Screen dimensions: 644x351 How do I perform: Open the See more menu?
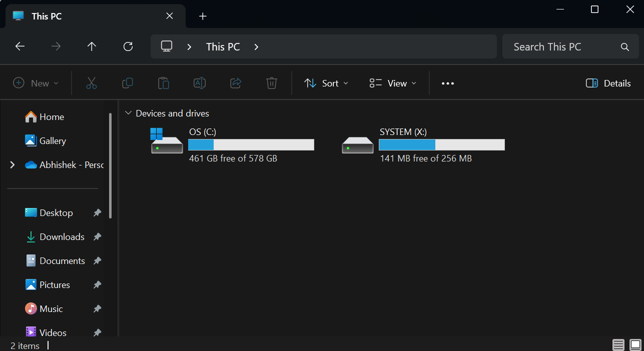[x=447, y=83]
